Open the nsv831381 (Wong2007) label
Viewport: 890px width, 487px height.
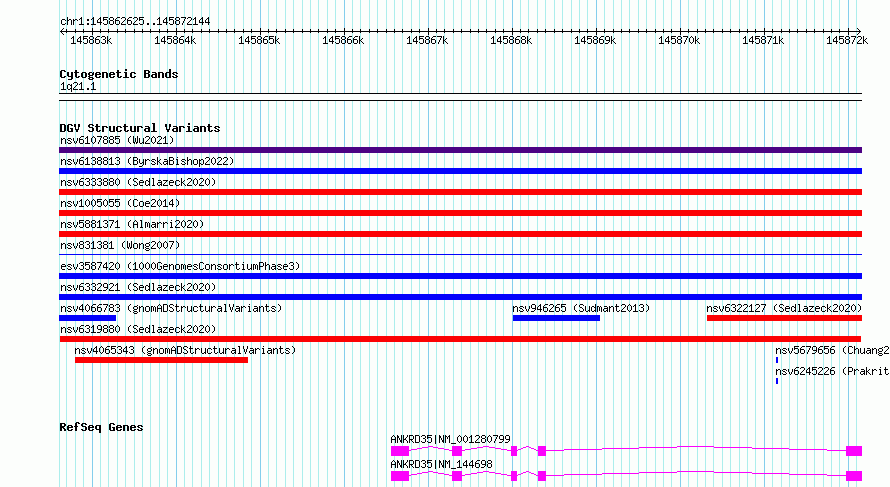[120, 245]
